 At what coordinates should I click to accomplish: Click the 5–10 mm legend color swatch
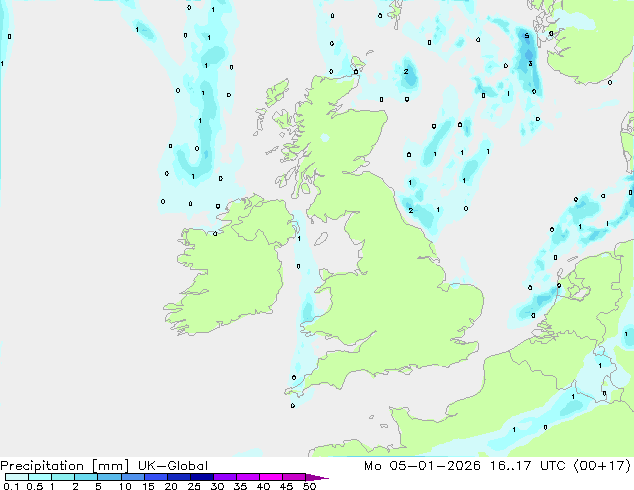pyautogui.click(x=109, y=477)
